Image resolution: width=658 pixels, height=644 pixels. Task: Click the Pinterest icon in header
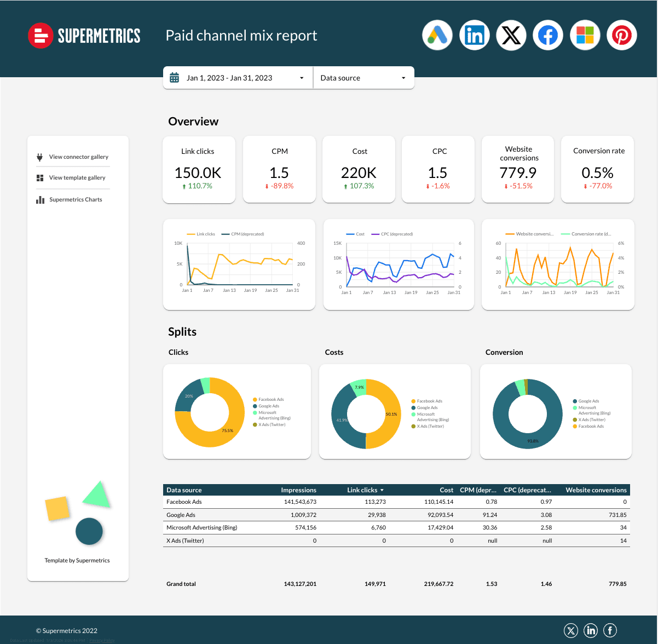tap(622, 36)
